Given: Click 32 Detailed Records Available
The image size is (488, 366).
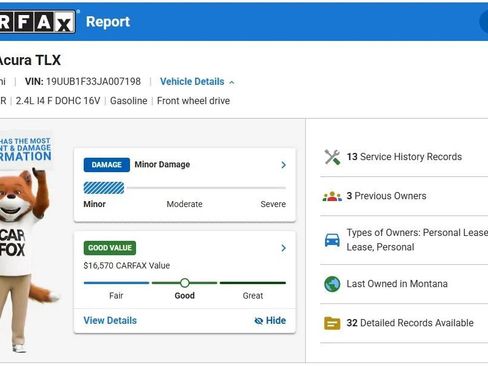Looking at the screenshot, I should pos(410,323).
